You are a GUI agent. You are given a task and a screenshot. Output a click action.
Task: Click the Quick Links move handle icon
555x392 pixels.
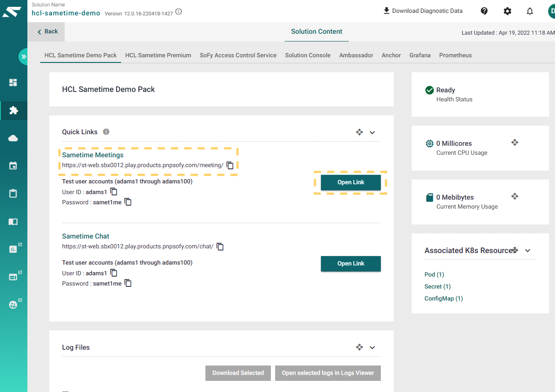(x=359, y=132)
